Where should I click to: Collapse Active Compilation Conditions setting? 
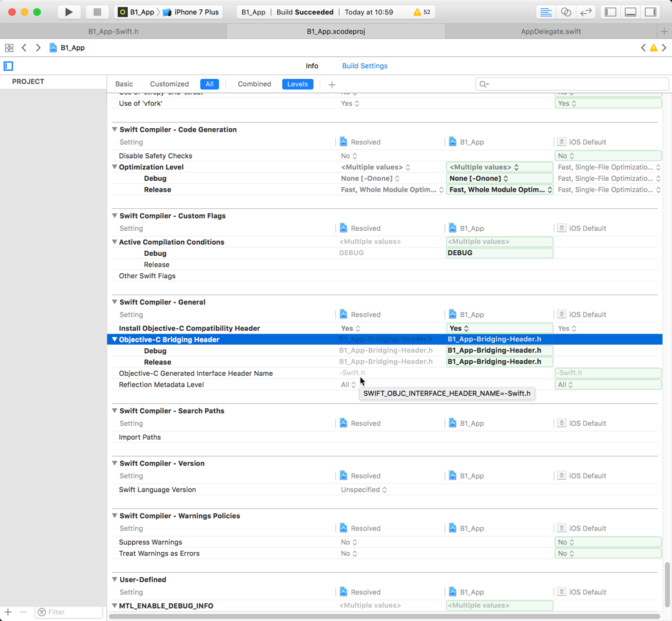click(x=115, y=241)
